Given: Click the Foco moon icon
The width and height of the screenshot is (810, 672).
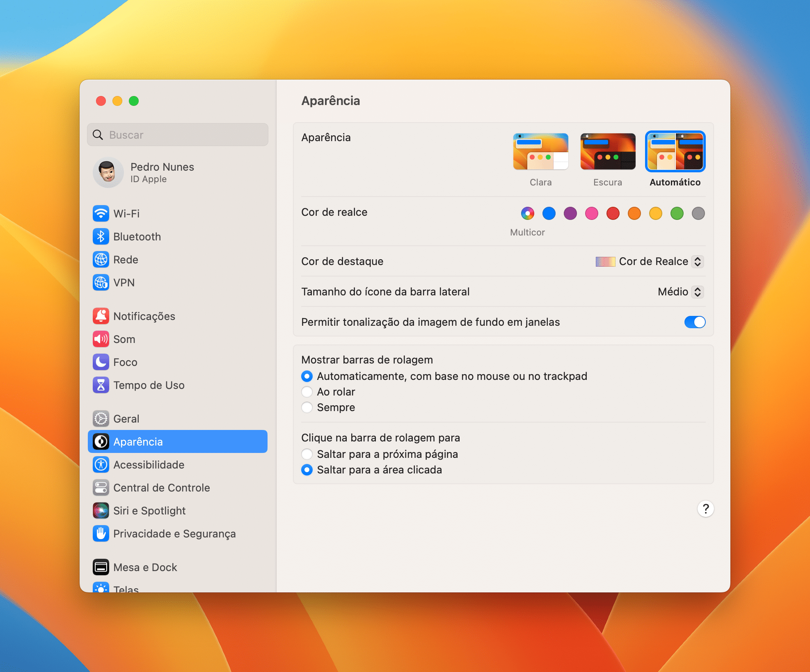Looking at the screenshot, I should [101, 362].
